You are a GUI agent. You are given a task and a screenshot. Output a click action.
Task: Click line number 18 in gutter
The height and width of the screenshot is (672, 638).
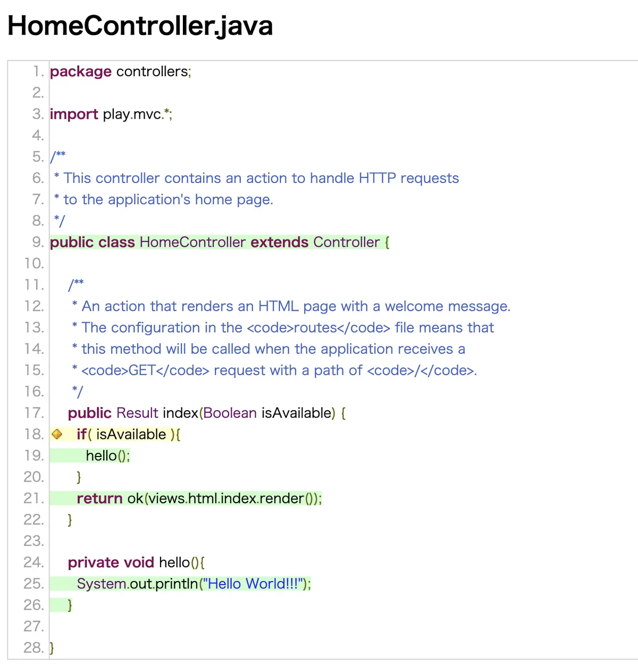34,434
